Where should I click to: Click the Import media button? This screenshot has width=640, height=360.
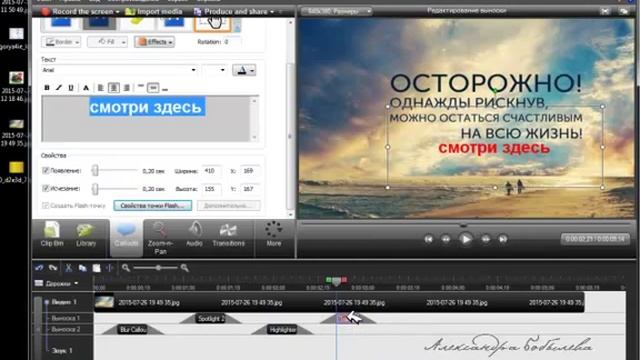tap(154, 11)
